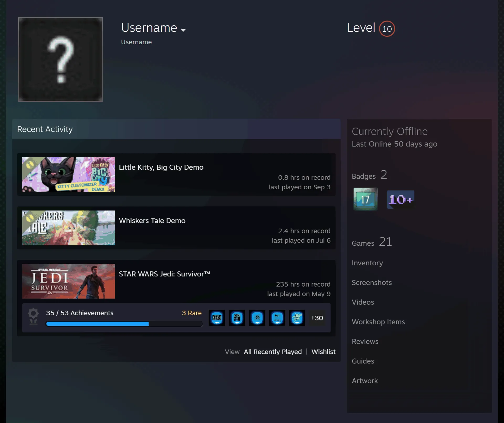Go to Workshop Items
Viewport: 504px width, 423px height.
[x=378, y=322]
